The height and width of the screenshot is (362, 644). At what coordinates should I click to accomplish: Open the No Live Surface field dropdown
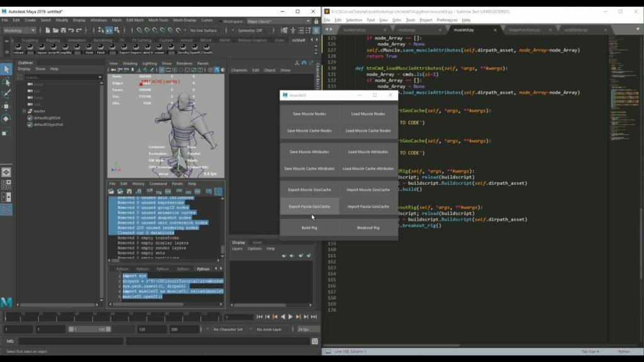[x=203, y=30]
